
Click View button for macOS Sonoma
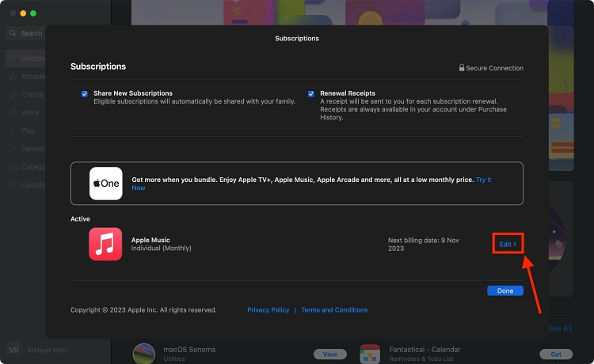point(330,355)
